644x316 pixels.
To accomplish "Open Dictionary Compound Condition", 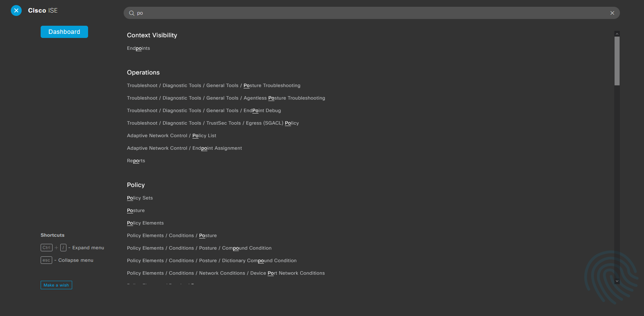I will coord(212,261).
